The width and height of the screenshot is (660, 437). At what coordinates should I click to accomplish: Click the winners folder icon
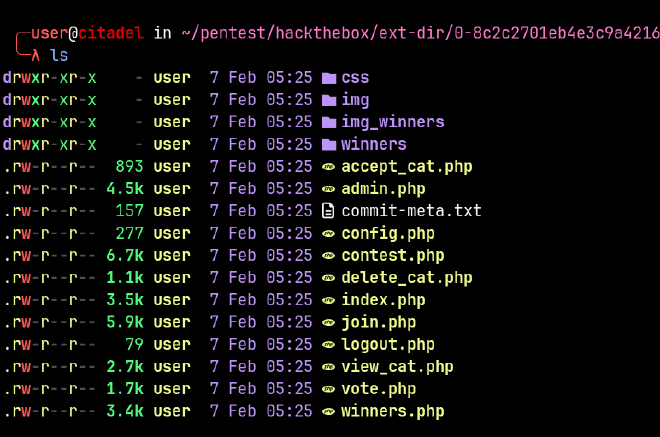pos(329,145)
